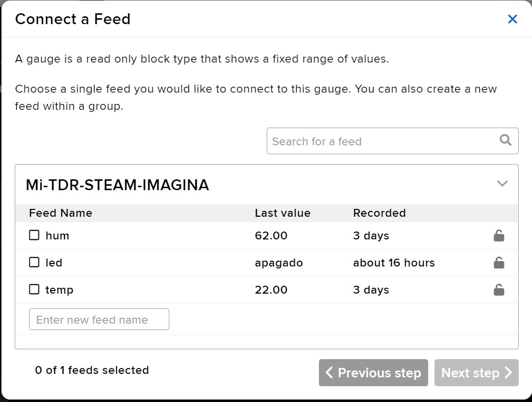Screen dimensions: 532x402
Task: Click the Connect a Feed dialog title
Action: point(73,19)
